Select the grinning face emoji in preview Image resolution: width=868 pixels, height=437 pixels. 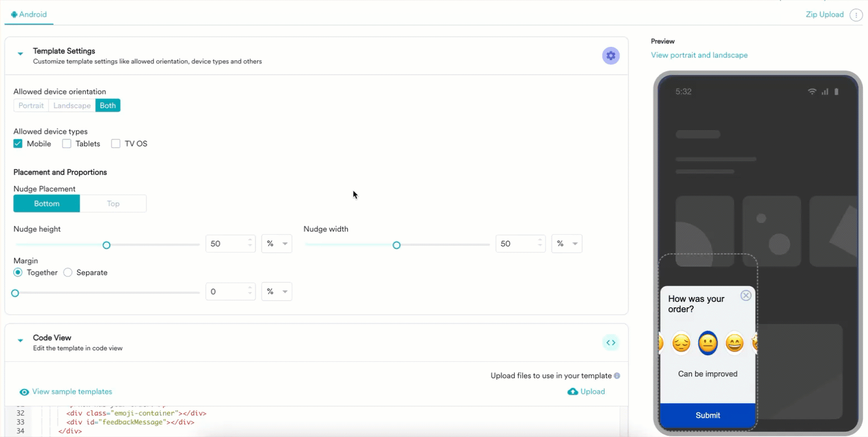735,343
